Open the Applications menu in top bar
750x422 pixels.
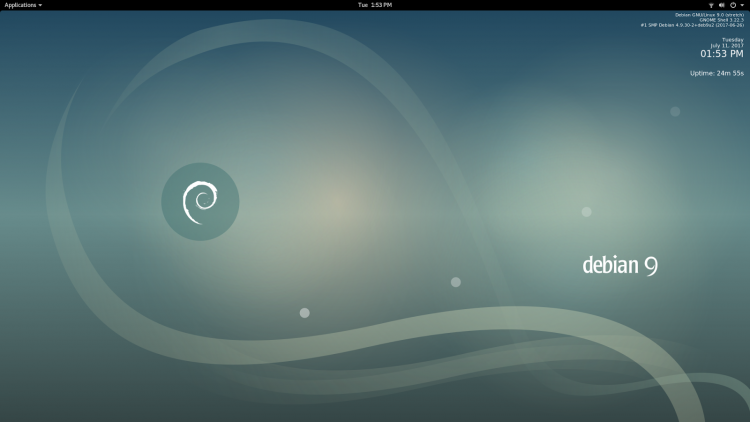tap(23, 5)
